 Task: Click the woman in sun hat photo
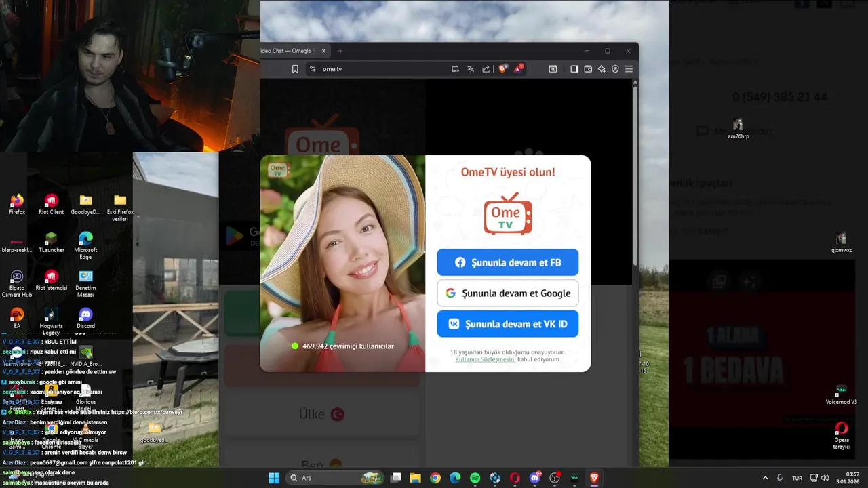(342, 264)
